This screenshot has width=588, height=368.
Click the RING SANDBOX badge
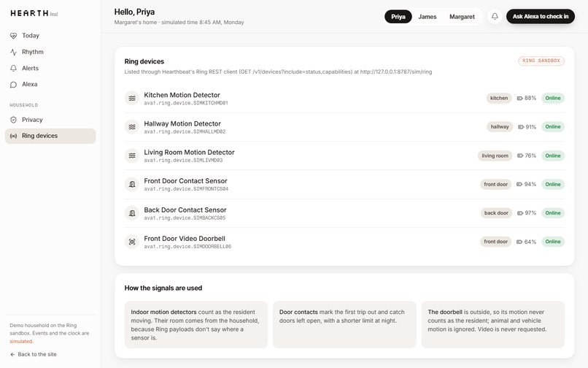pos(541,61)
